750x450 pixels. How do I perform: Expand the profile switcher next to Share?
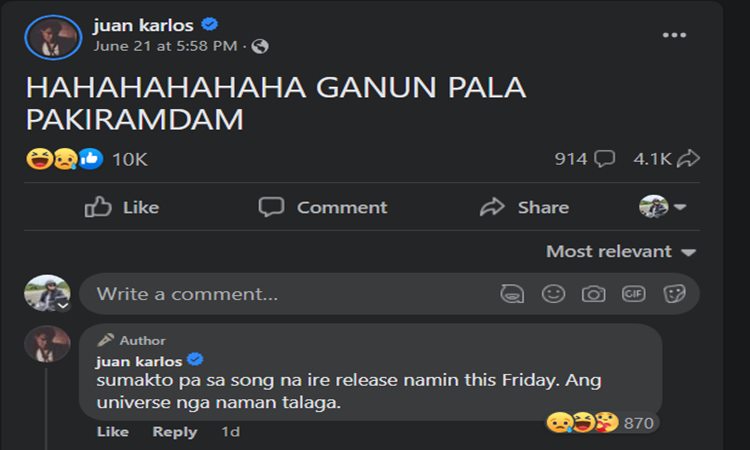[663, 207]
